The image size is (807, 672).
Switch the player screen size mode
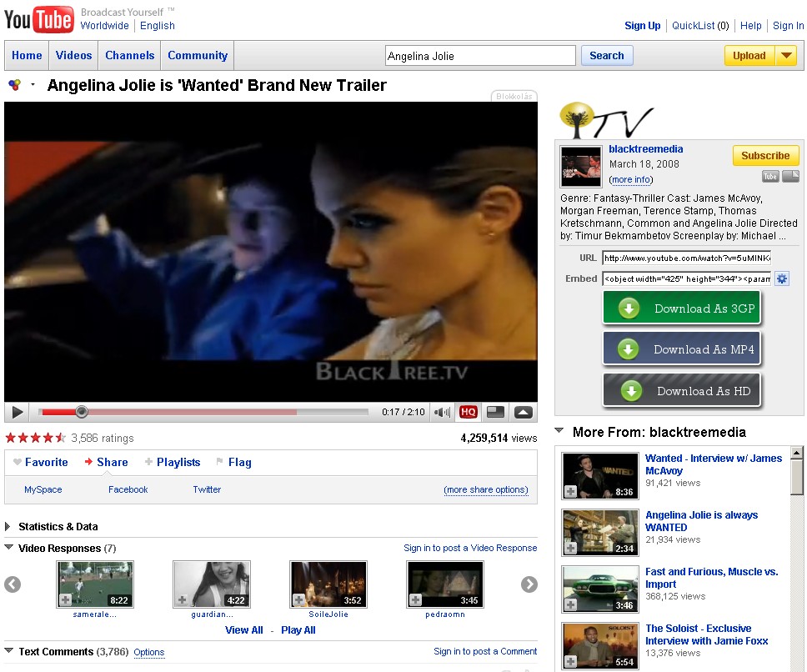495,412
